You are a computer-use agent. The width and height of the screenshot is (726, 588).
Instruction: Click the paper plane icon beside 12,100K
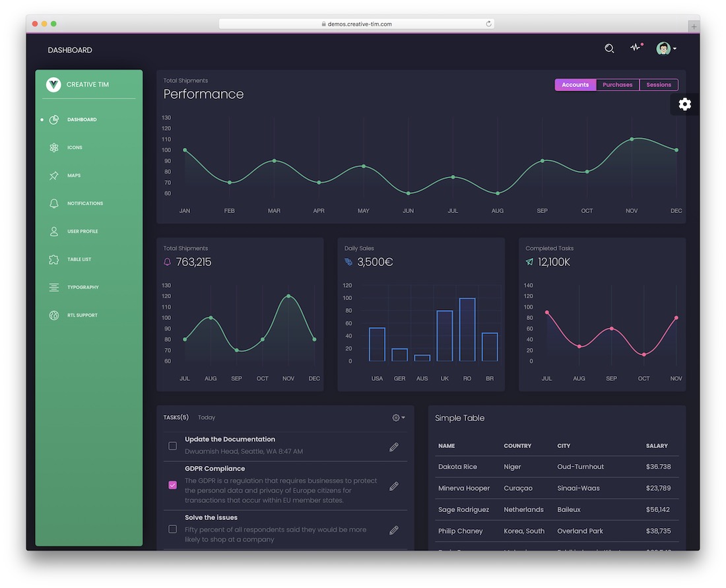(x=529, y=262)
